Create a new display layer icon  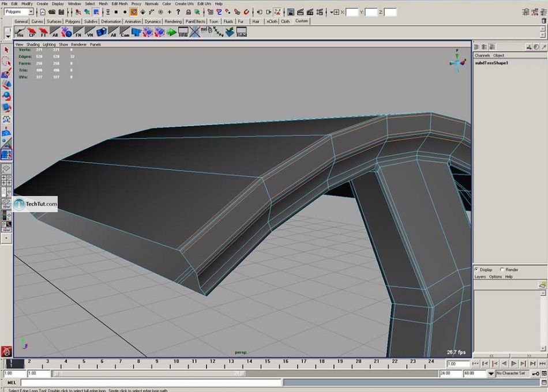542,284
